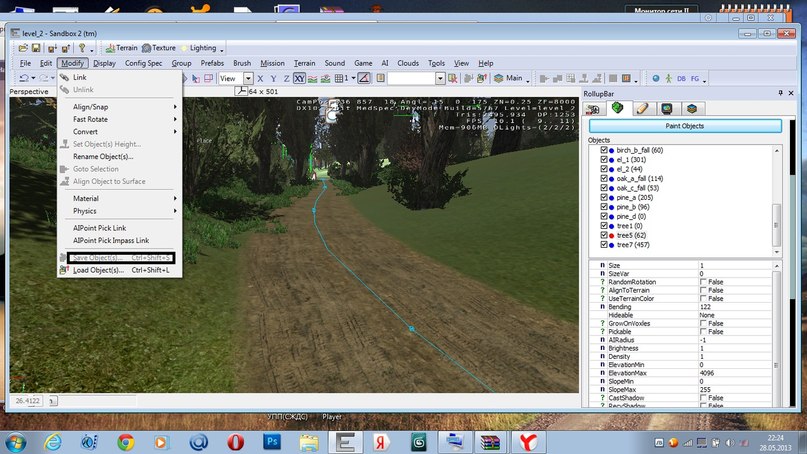
Task: Lock movement to the Y axis
Action: point(273,78)
